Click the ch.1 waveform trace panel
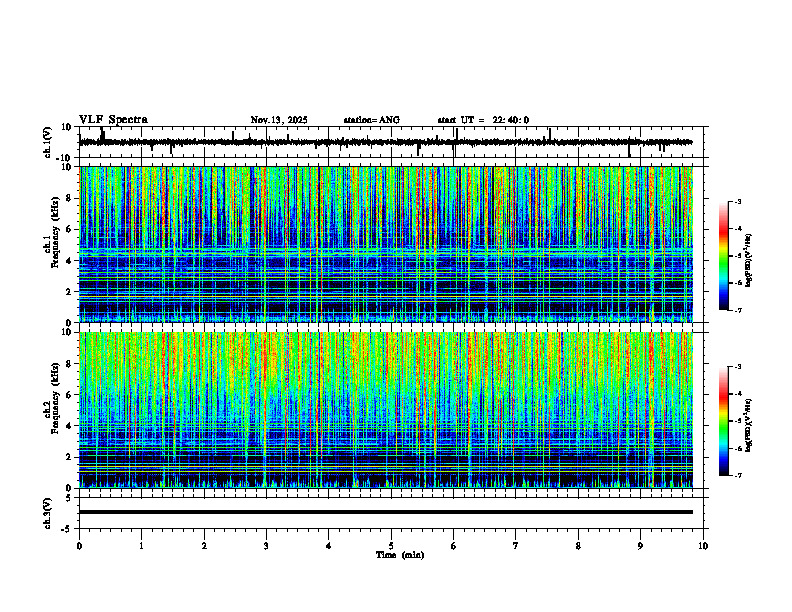792x612 pixels. [x=393, y=142]
